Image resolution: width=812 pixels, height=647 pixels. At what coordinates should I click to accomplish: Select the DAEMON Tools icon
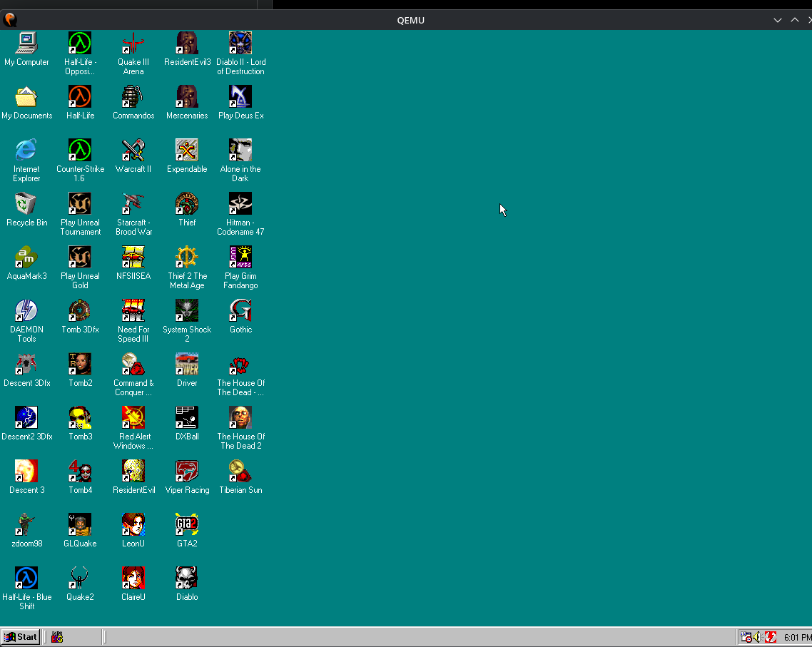point(26,310)
